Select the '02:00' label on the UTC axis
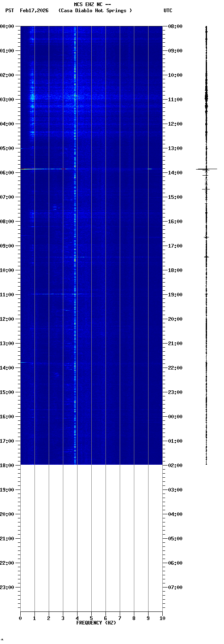Screen dimensions: 224x644 [x=175, y=465]
